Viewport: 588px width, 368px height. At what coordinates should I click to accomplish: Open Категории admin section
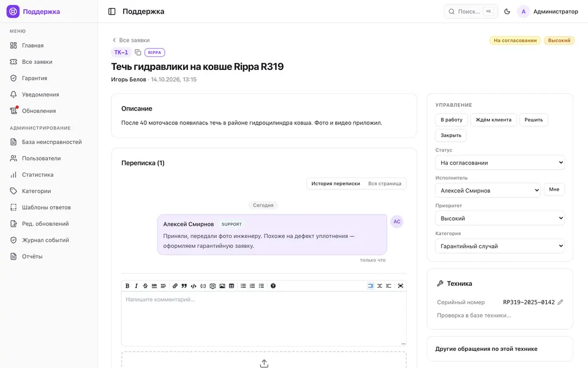pyautogui.click(x=49, y=191)
